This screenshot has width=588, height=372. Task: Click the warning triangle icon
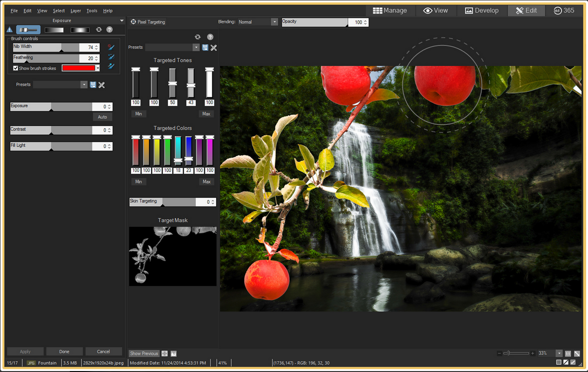pyautogui.click(x=10, y=30)
